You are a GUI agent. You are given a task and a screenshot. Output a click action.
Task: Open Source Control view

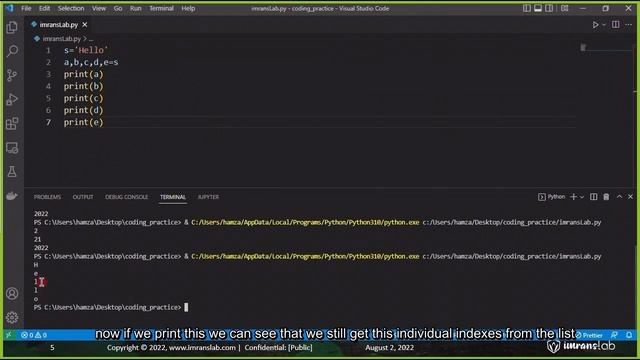point(12,75)
